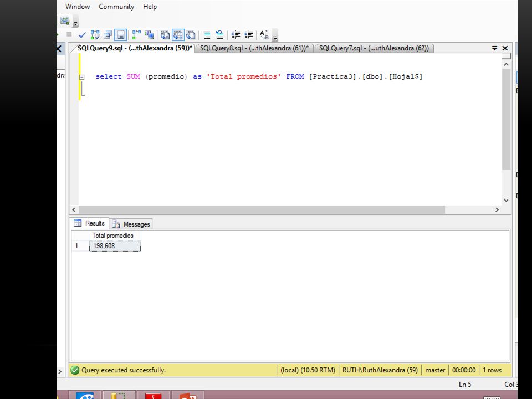
Task: Click the Ln 5 indicator in the status bar
Action: click(465, 385)
